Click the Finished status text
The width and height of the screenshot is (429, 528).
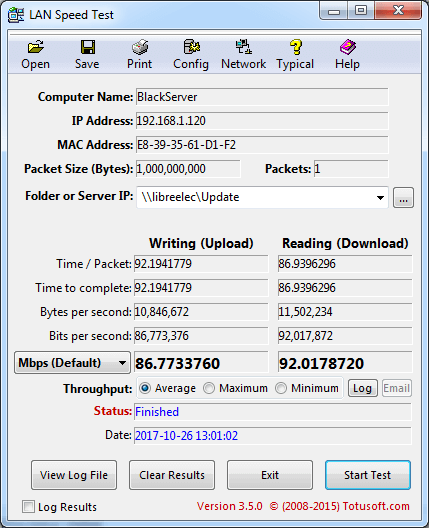[x=157, y=412]
